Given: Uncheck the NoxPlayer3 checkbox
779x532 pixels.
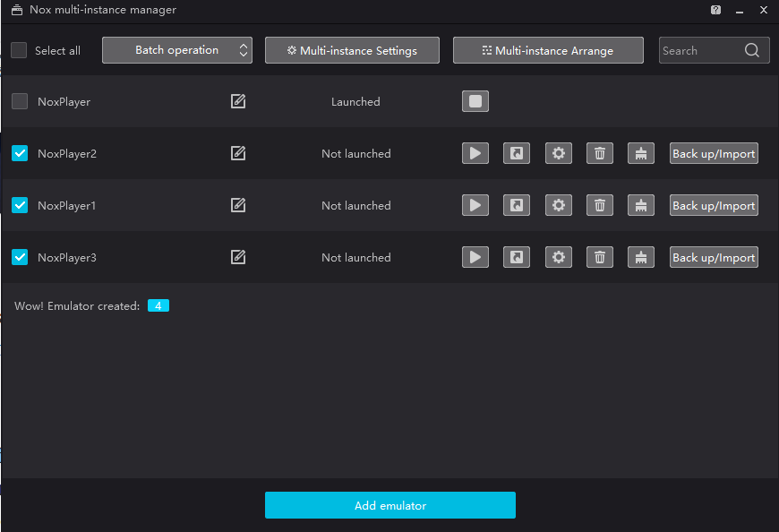Looking at the screenshot, I should click(20, 257).
